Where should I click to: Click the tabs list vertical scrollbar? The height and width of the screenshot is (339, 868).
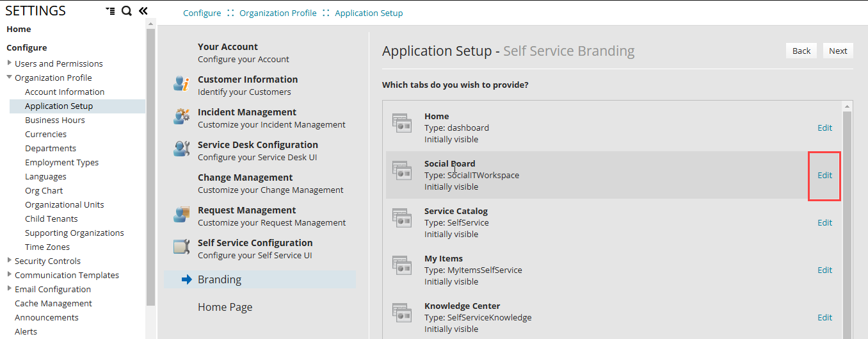coord(847,224)
